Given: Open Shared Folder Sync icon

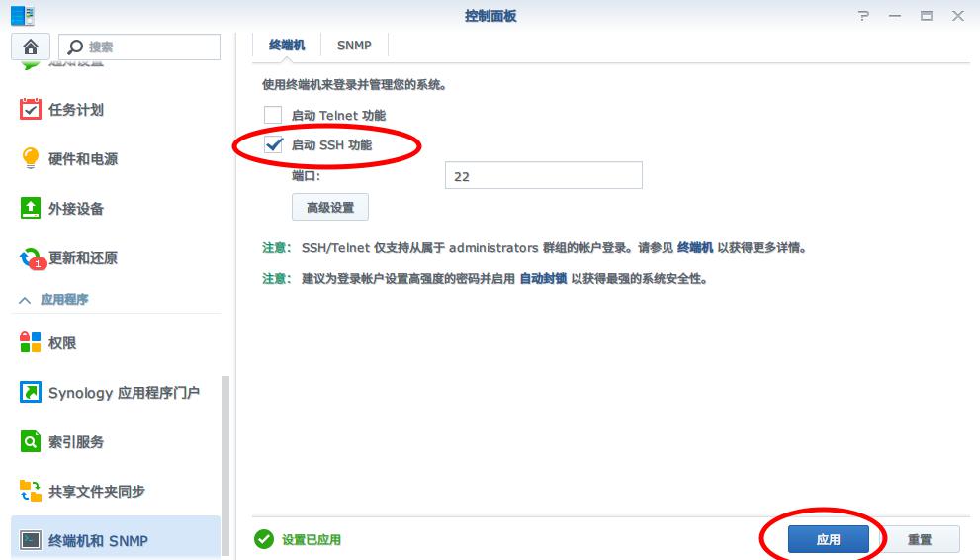Looking at the screenshot, I should pos(31,492).
